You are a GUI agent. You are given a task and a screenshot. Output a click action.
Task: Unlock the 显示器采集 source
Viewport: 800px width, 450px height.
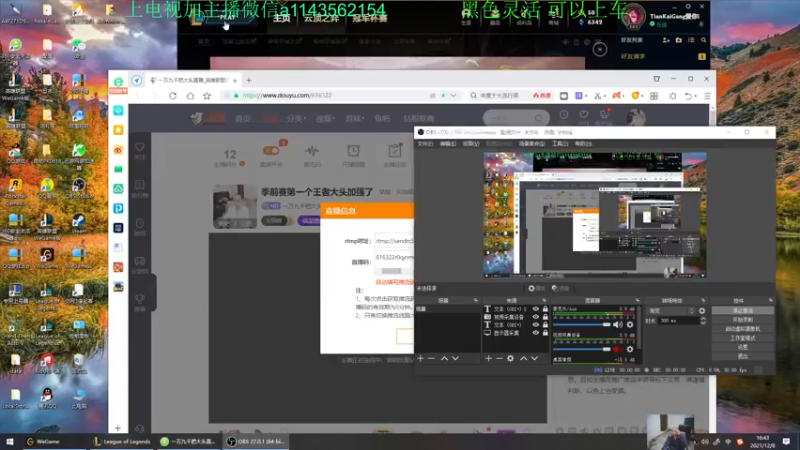point(545,333)
